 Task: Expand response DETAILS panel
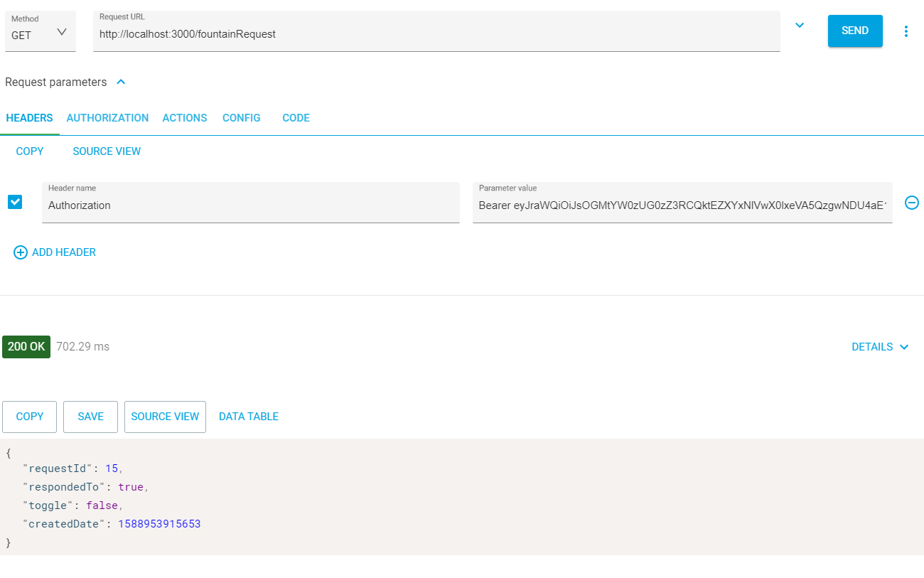pos(880,347)
